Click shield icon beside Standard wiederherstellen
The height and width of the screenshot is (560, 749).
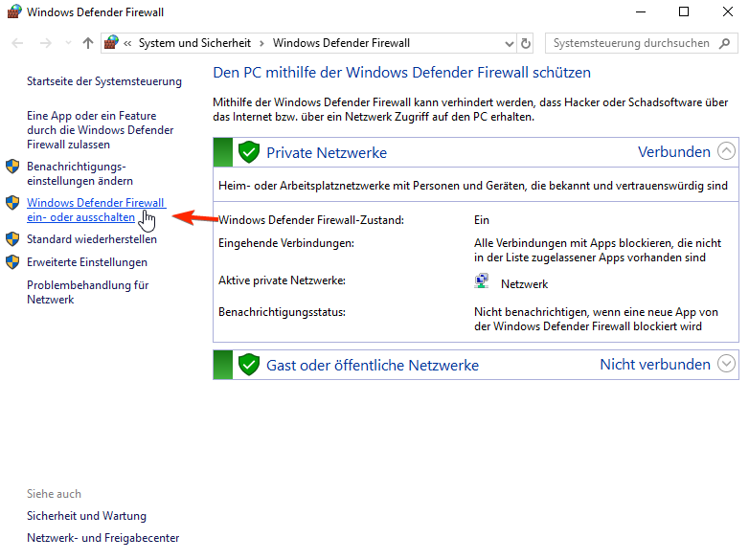[x=12, y=238]
